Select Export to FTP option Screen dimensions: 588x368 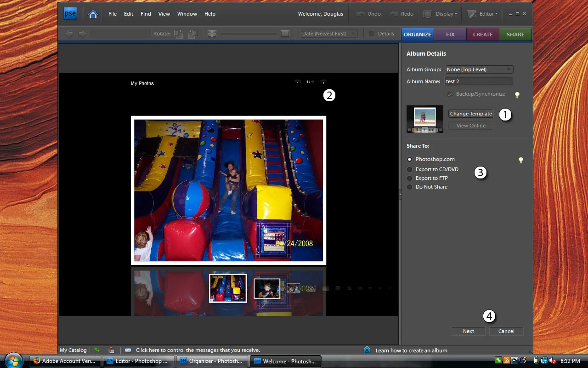410,178
